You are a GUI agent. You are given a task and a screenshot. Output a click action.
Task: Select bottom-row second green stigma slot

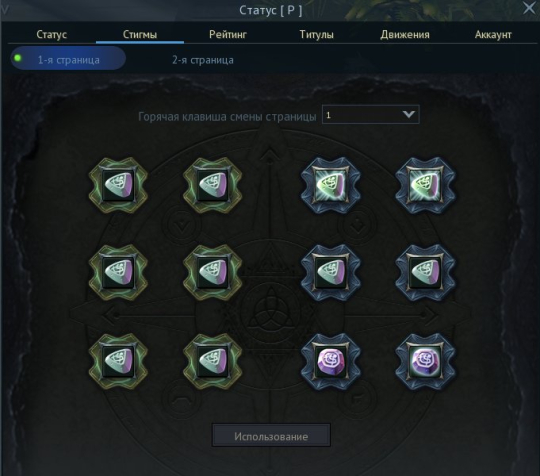(212, 361)
